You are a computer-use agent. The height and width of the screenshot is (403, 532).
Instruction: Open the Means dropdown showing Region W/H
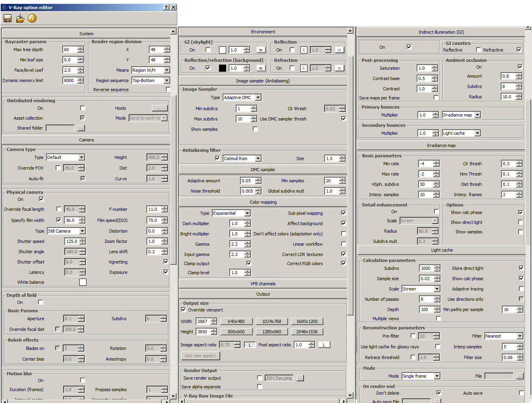pyautogui.click(x=151, y=70)
